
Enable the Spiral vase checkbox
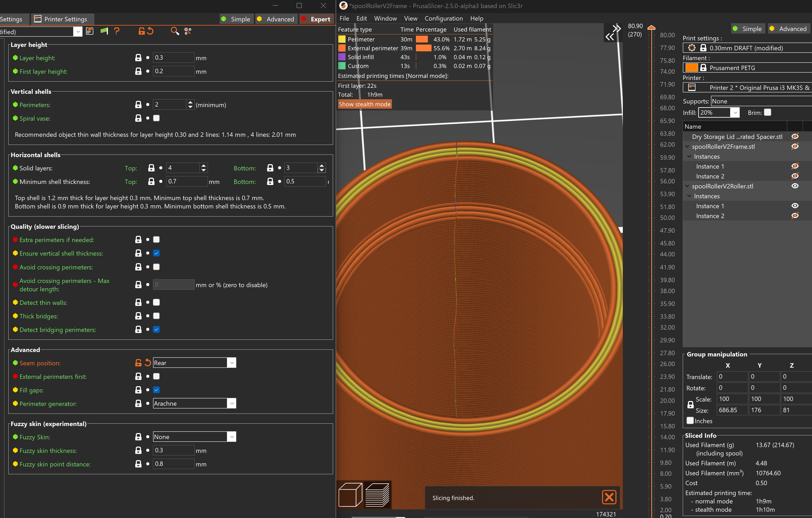tap(156, 118)
